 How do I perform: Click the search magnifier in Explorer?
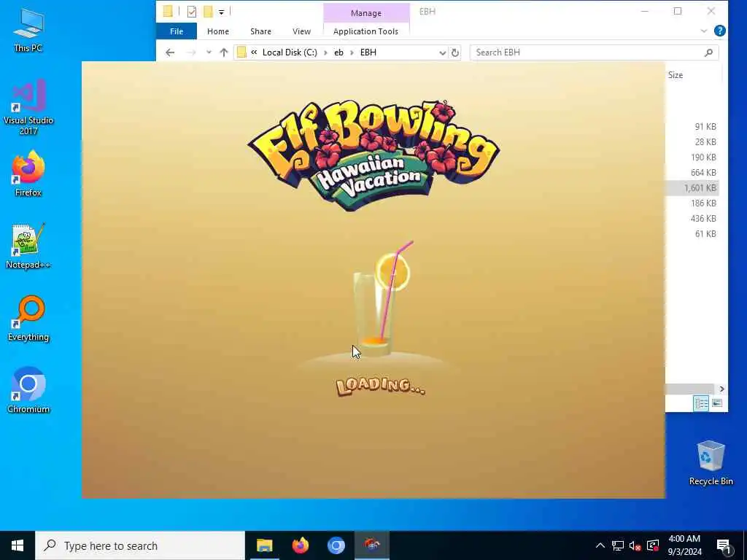[x=708, y=52]
